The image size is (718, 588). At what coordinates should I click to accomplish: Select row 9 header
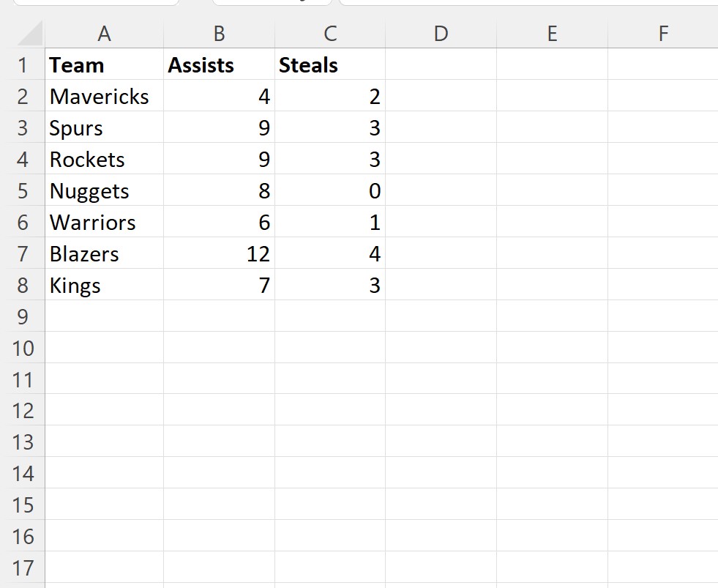coord(23,316)
